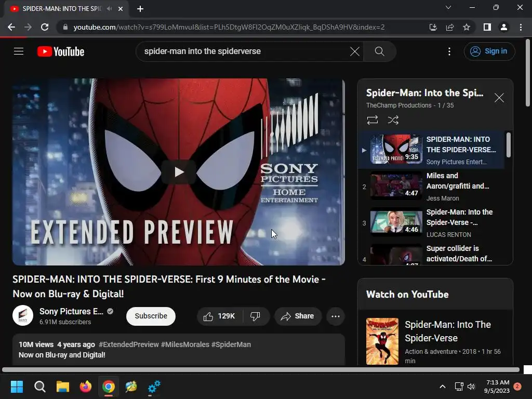The image size is (532, 399).
Task: Open Spider-Man: Into The Spider-Verse movie title
Action: (448, 331)
